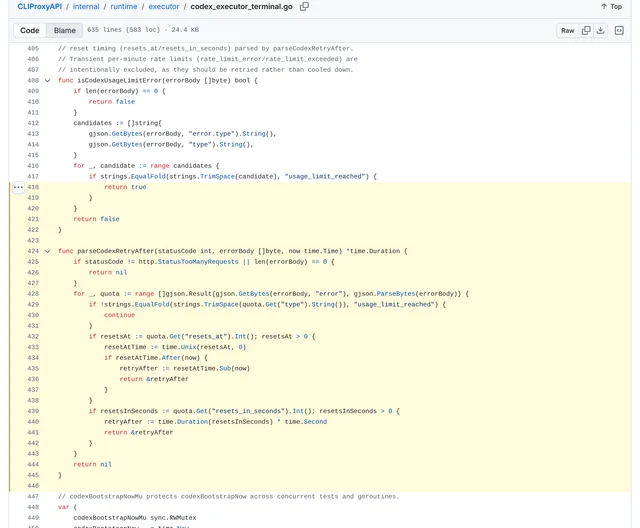Viewport: 640px width, 528px height.
Task: Click "time.Second" on line 440
Action: 306,422
